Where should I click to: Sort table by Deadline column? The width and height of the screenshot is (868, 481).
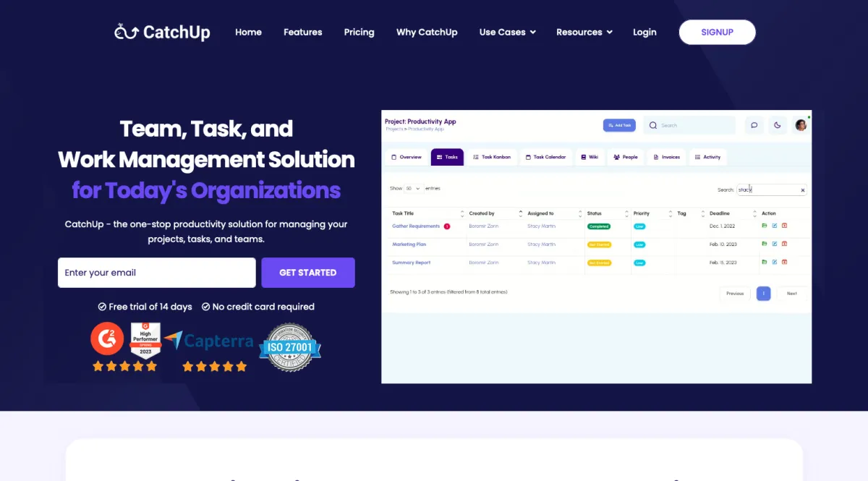point(732,213)
